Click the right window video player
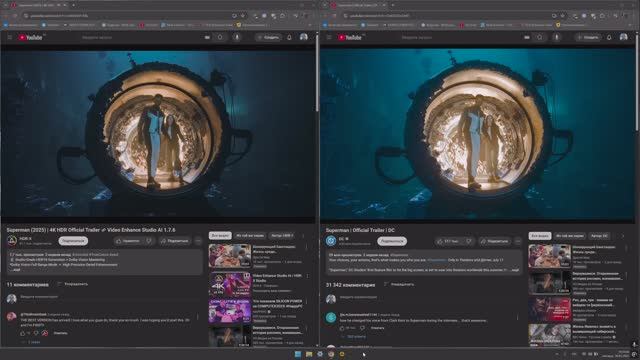Image resolution: width=640 pixels, height=360 pixels. coord(478,133)
